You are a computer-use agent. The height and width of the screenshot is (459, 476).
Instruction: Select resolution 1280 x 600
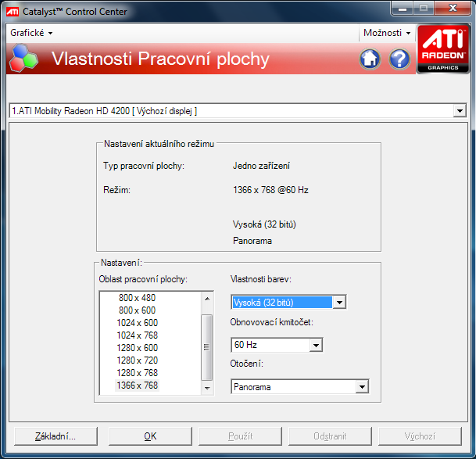[138, 347]
